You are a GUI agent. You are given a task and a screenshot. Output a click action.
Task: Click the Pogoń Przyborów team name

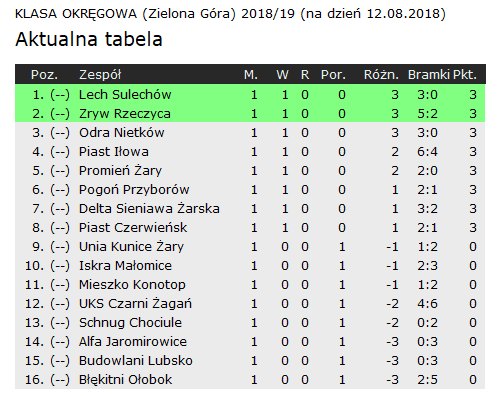[x=134, y=190]
